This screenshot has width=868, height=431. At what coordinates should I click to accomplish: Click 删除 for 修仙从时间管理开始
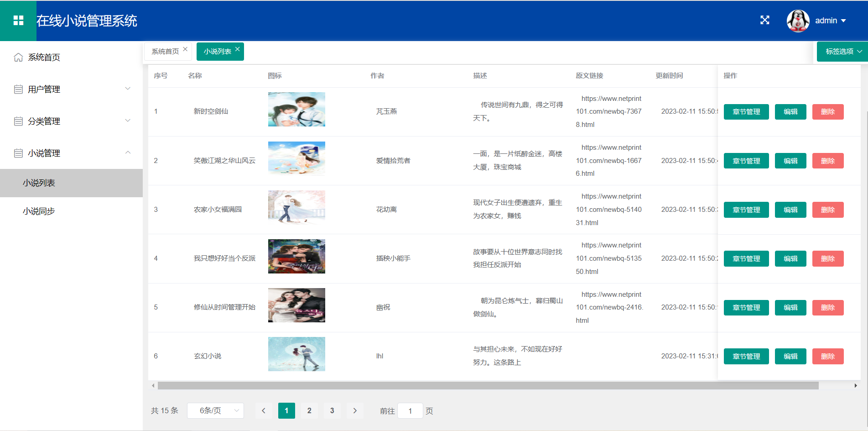tap(828, 307)
